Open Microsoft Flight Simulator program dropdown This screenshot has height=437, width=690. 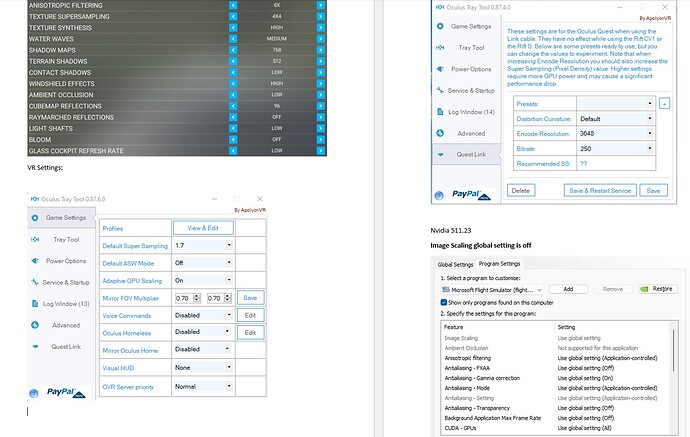492,290
